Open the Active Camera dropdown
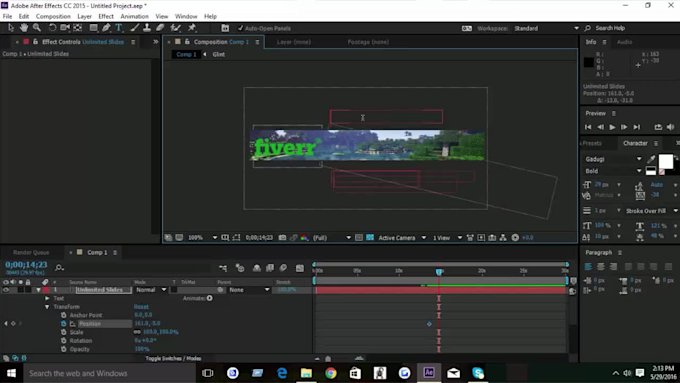Viewport: 680px width, 383px height. (402, 238)
